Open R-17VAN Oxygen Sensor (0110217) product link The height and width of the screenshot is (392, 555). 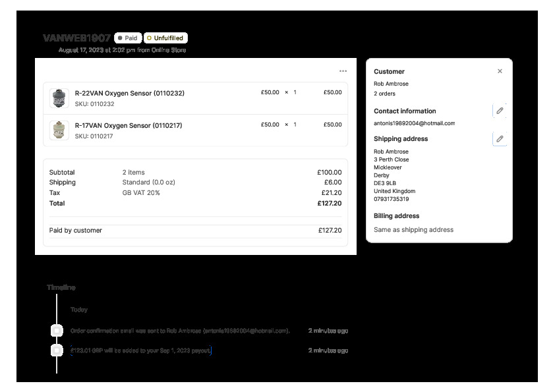(x=129, y=125)
